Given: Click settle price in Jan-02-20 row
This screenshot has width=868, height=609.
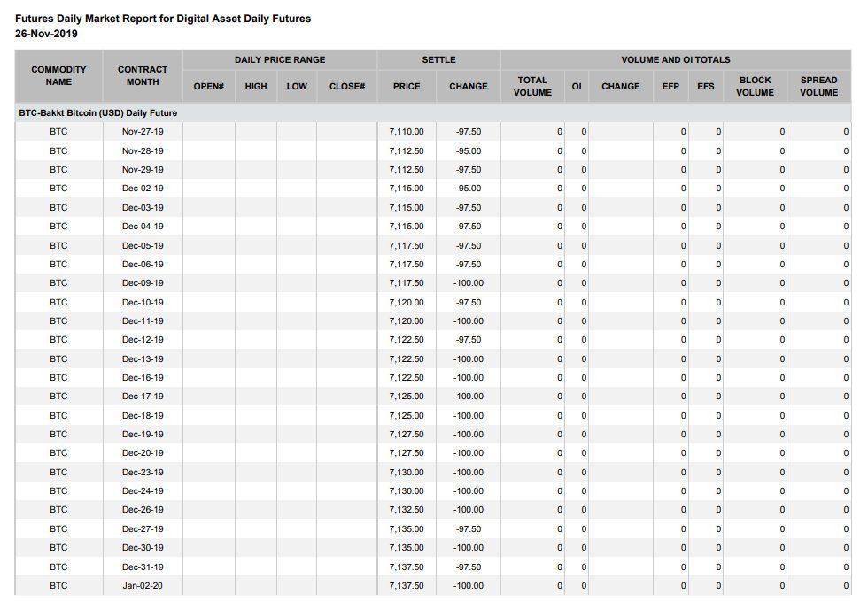Looking at the screenshot, I should coord(407,586).
